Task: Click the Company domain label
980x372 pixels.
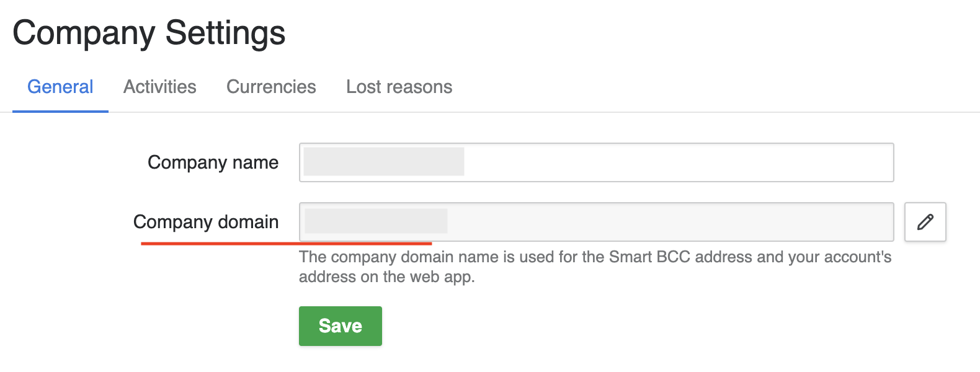Action: click(x=206, y=222)
